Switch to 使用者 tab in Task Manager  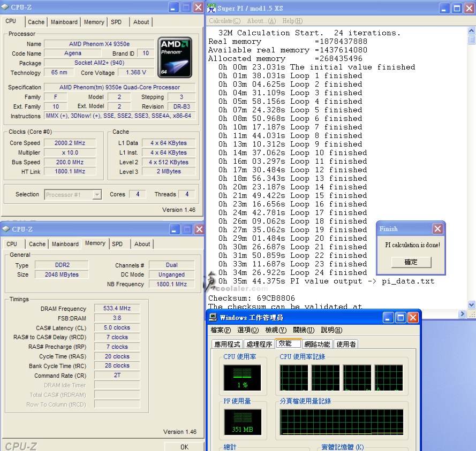(346, 344)
